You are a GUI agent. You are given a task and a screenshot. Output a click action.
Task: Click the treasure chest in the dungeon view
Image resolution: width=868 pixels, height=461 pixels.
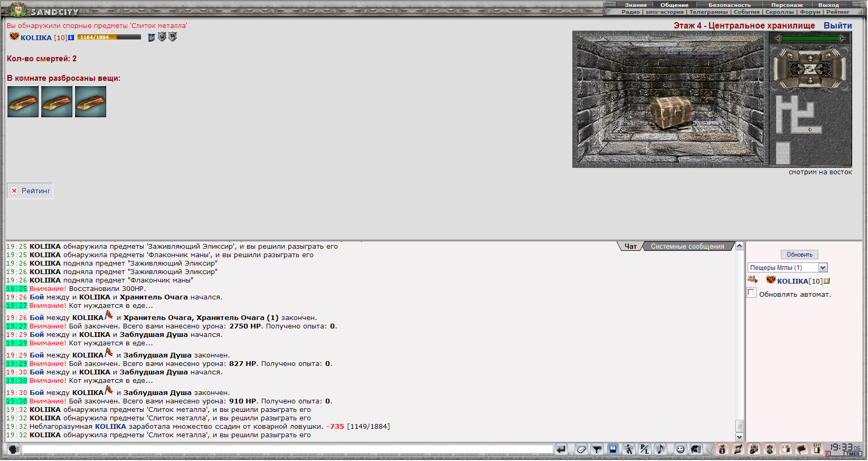click(x=670, y=112)
